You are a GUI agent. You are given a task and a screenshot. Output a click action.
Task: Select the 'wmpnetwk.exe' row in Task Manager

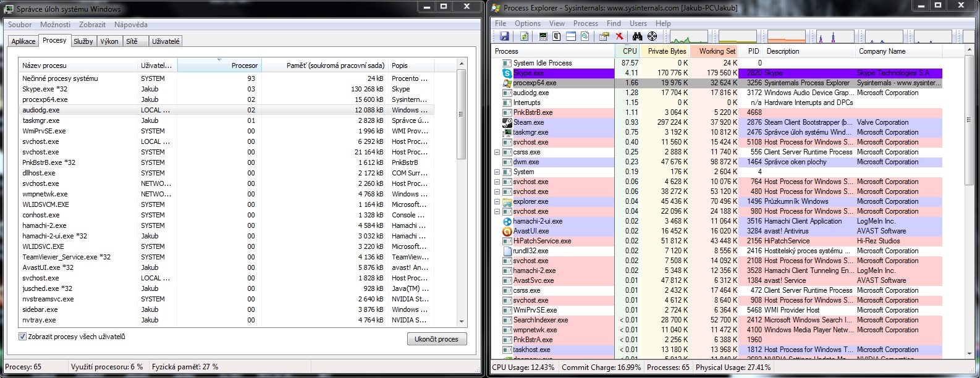226,194
